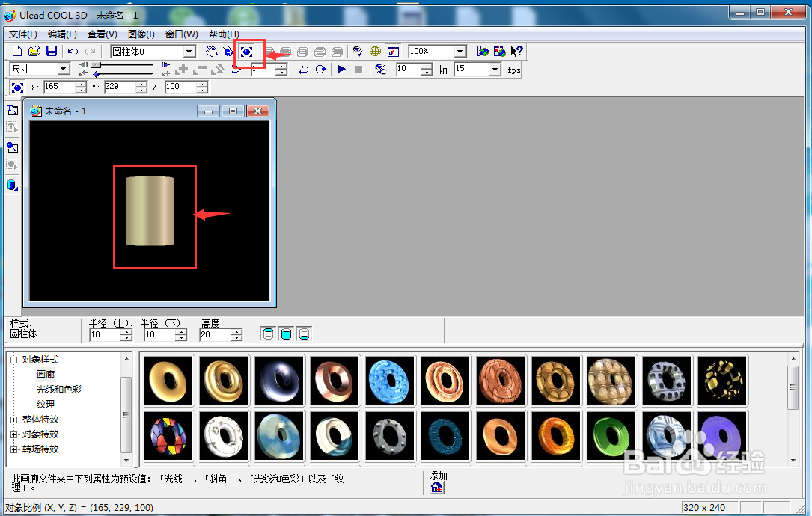Select the third cylinder cap style button
812x516 pixels.
tap(304, 334)
